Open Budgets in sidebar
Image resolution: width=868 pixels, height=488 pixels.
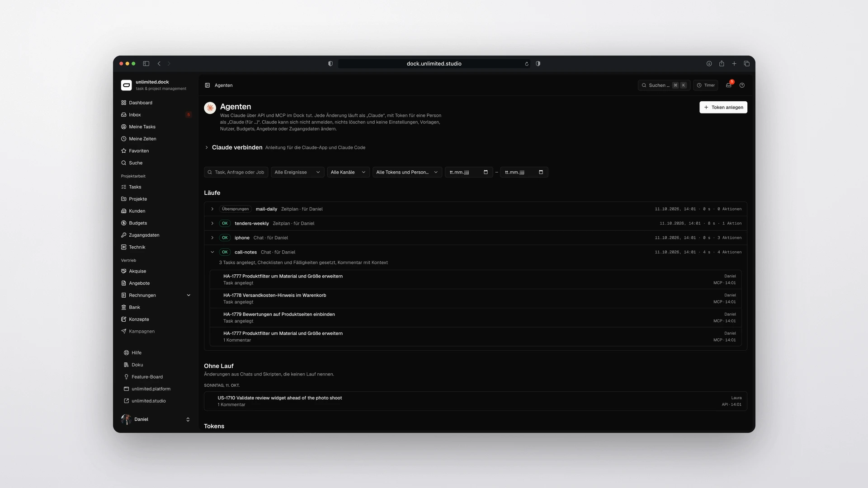point(156,223)
